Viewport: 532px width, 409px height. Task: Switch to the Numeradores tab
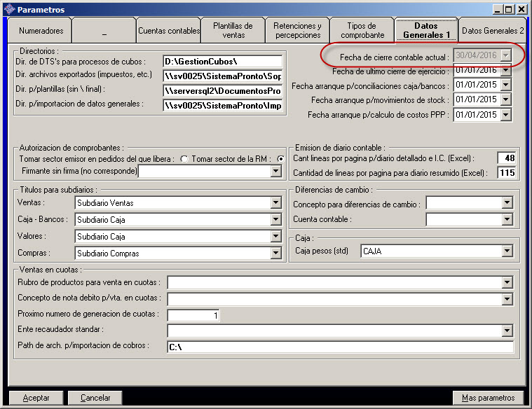coord(41,32)
